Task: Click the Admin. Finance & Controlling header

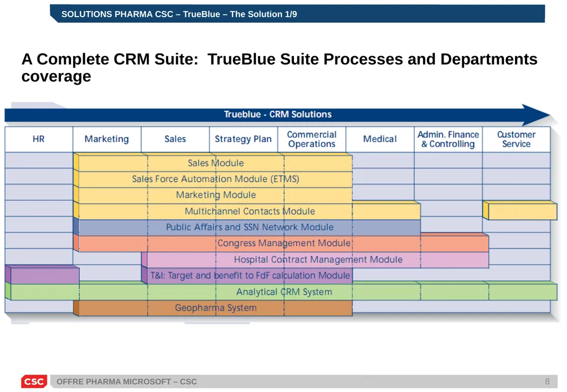Action: point(449,139)
